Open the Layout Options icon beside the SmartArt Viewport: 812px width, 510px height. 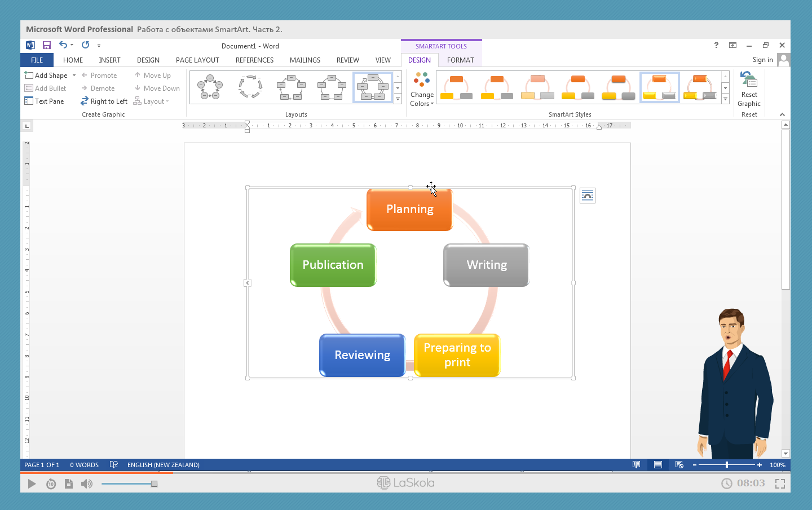point(587,196)
